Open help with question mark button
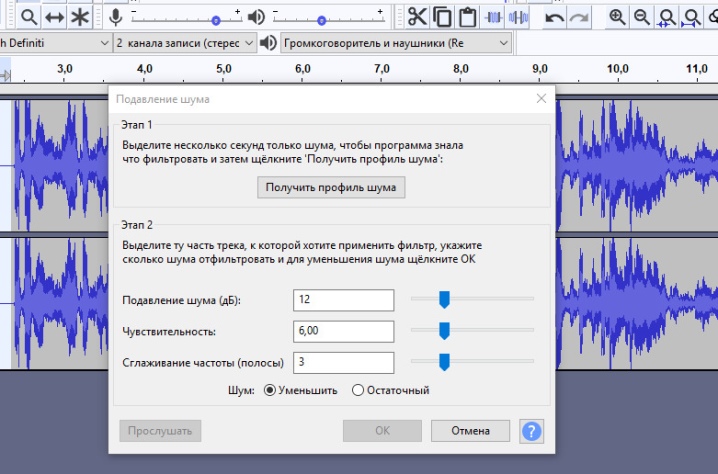718x474 pixels. click(x=531, y=431)
